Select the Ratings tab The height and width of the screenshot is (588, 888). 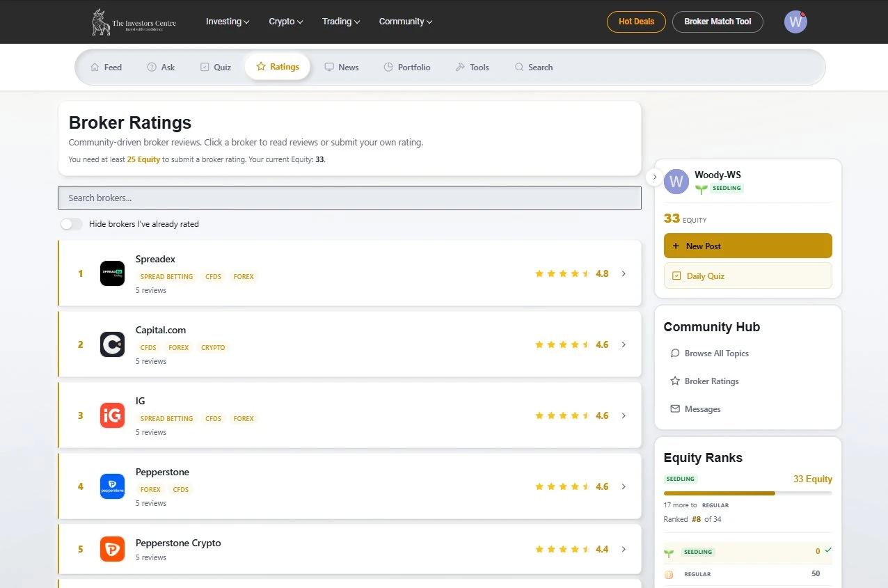(278, 67)
